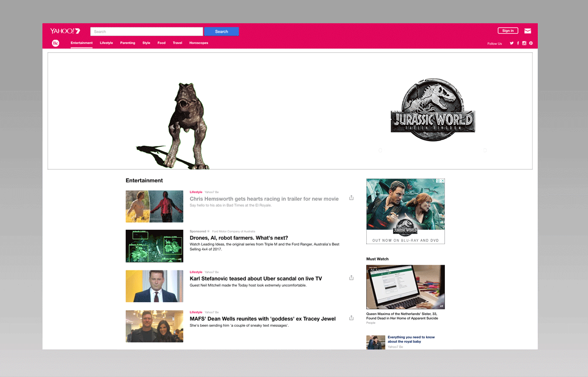This screenshot has height=377, width=588.
Task: Mute or unmute the Must Watch video
Action: pyautogui.click(x=441, y=306)
